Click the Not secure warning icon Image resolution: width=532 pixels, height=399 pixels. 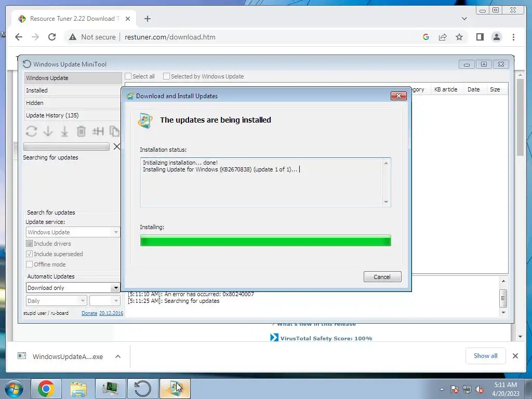tap(73, 37)
